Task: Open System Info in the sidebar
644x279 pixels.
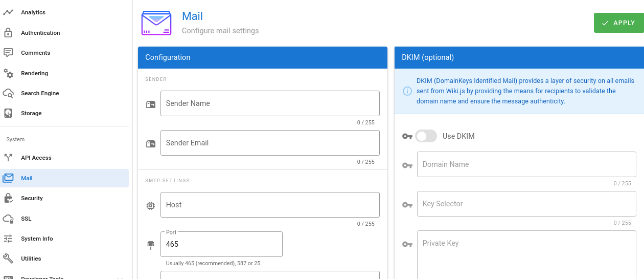Action: 37,239
